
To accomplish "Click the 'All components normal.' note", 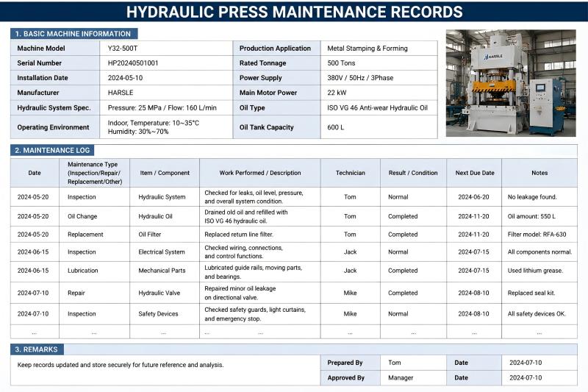I will [539, 252].
